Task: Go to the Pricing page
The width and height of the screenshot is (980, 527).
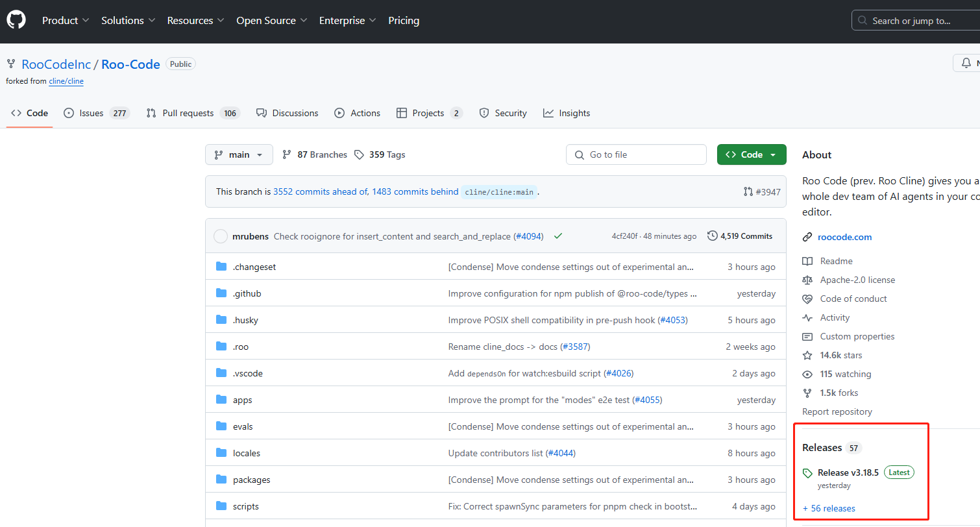Action: 404,21
